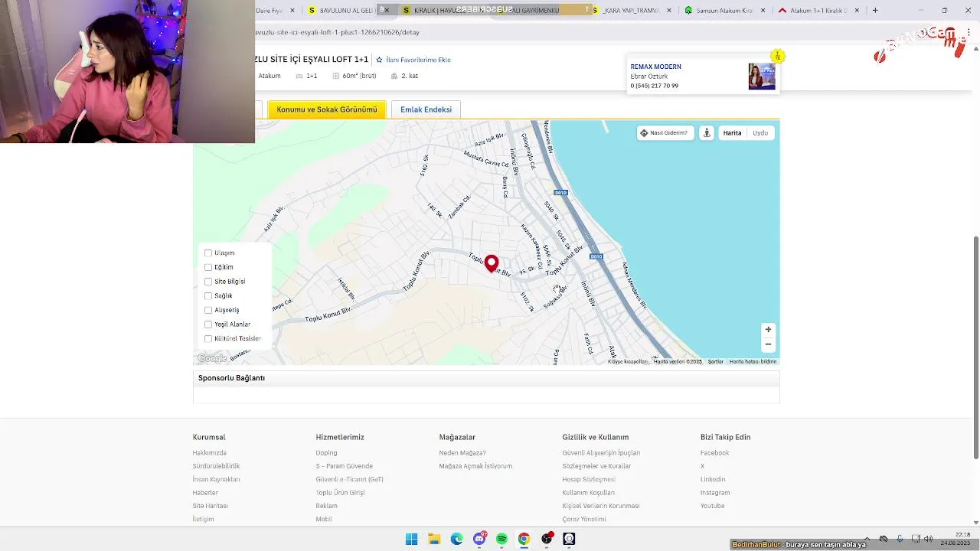Open S - Param Güvende link
Image resolution: width=980 pixels, height=551 pixels.
click(344, 466)
